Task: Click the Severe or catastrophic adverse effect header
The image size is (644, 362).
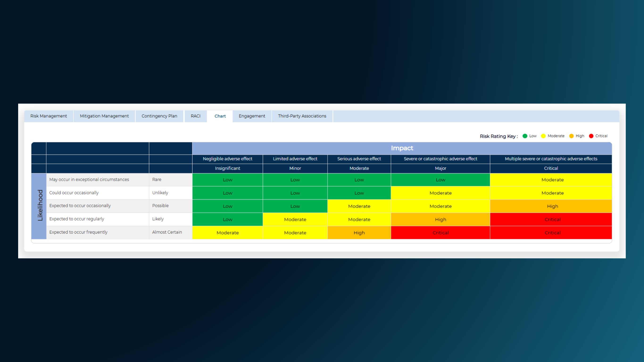Action: click(x=440, y=159)
